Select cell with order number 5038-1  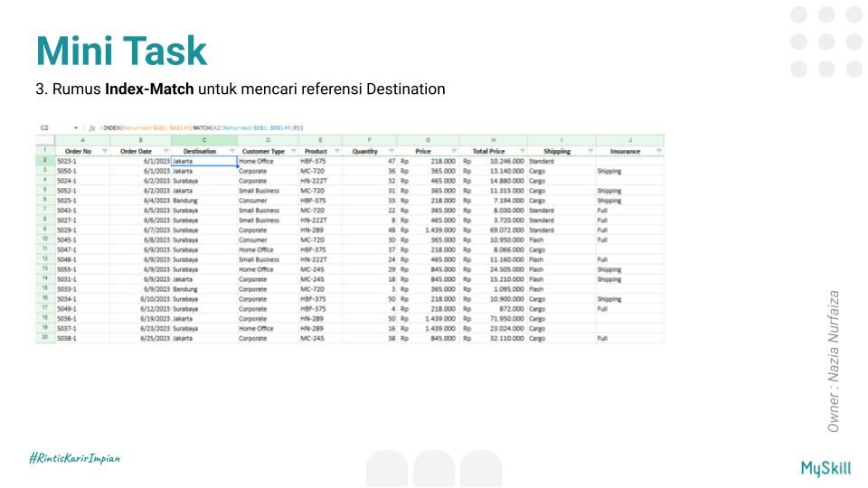82,338
